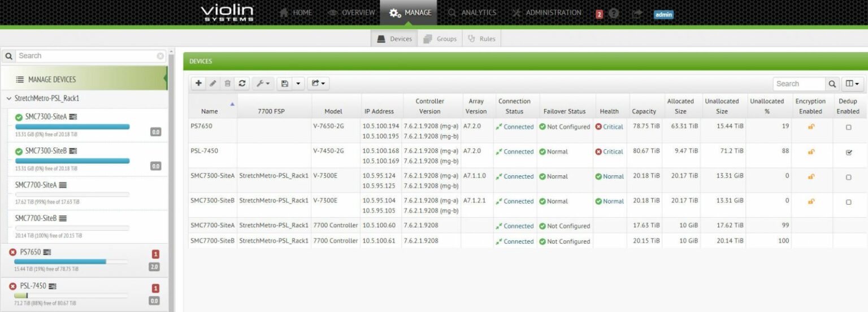Click Not Configured failover status for PS7650
Viewport: 868px width, 312px height.
tap(568, 127)
